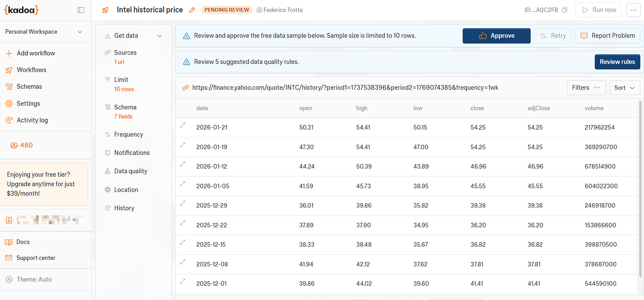Click the PENDING REVIEW status badge
Screen dimensions: 644x300
(226, 10)
